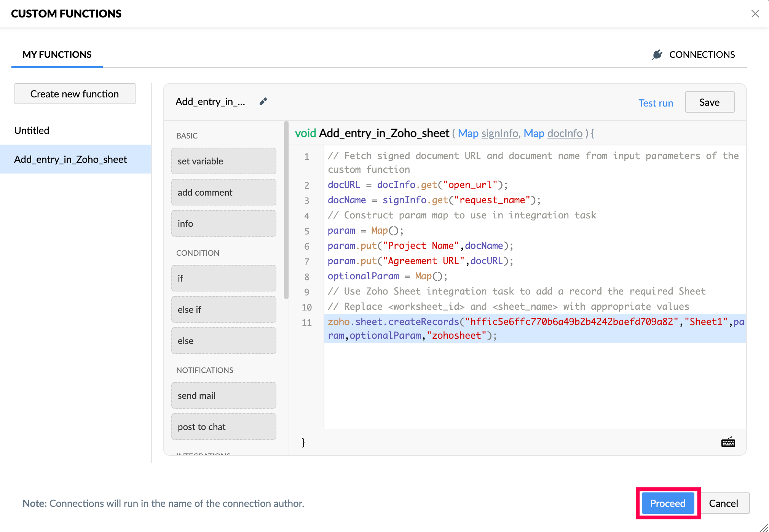Click the Add_entry_in_... function title

(x=210, y=102)
